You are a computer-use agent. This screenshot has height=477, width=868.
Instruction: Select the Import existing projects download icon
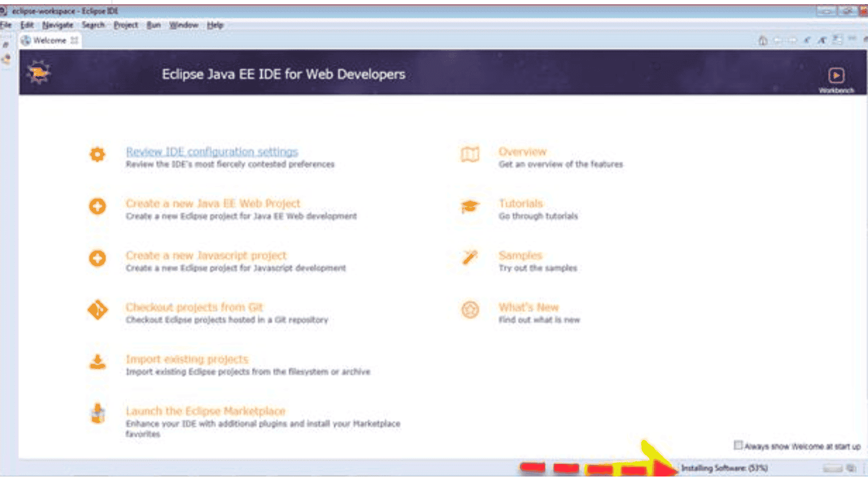(97, 362)
